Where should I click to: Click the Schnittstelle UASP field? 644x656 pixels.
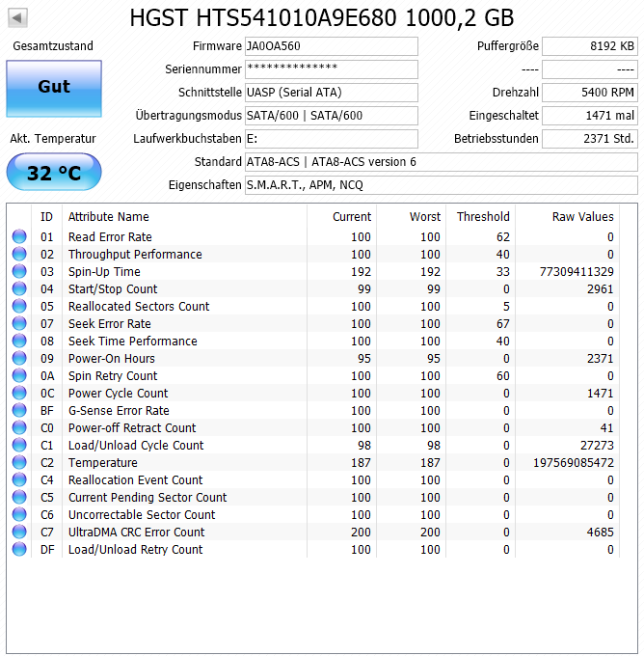pos(332,92)
